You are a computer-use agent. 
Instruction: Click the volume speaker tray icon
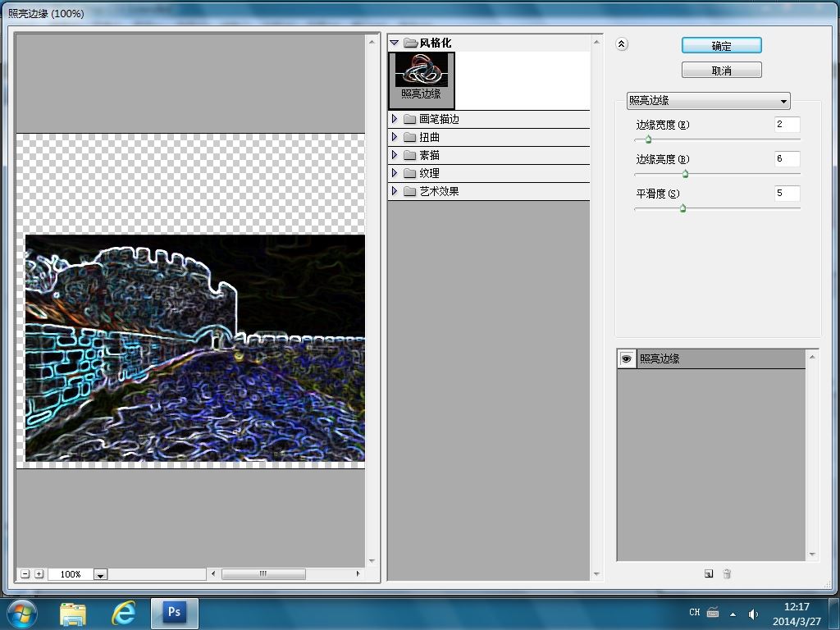coord(753,614)
